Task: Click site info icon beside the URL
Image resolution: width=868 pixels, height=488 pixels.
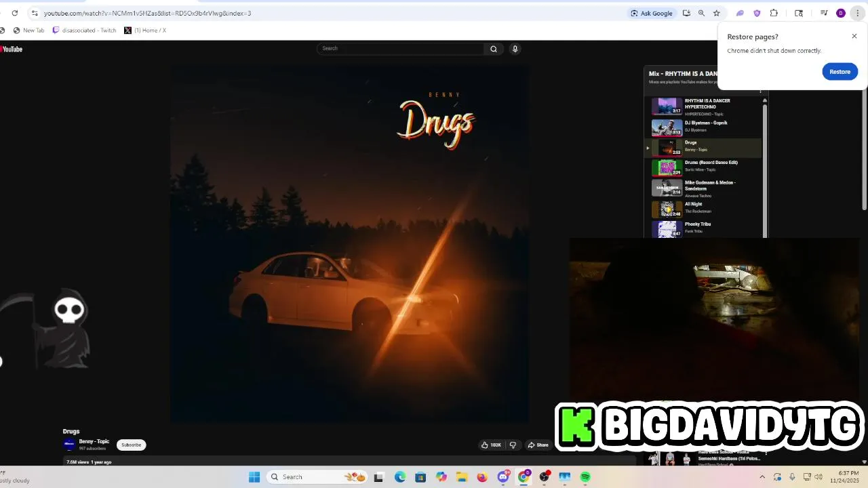Action: (35, 13)
